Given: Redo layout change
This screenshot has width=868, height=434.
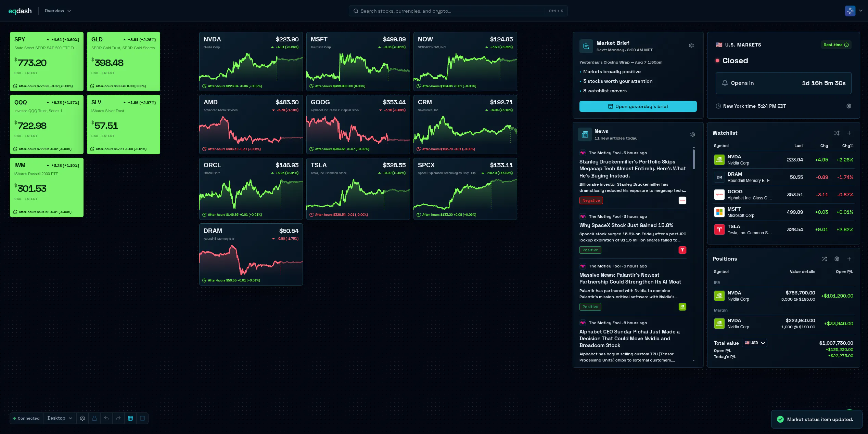Looking at the screenshot, I should [118, 418].
